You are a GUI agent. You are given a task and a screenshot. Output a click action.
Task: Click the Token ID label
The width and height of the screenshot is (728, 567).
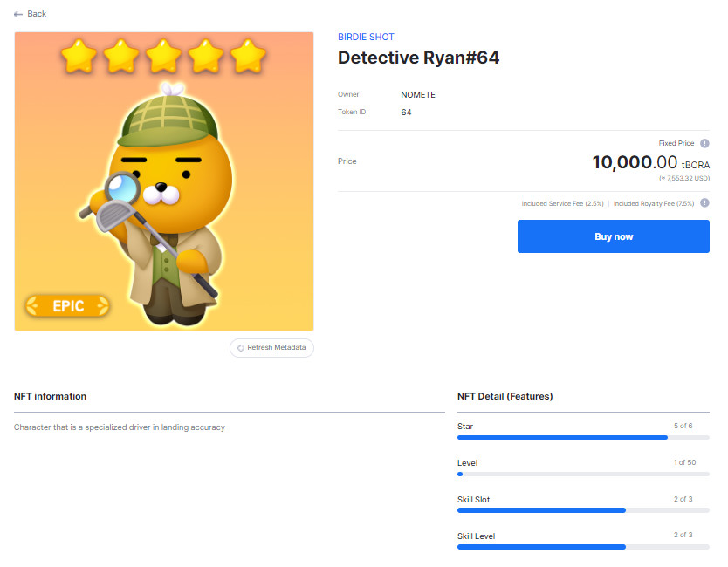point(352,112)
